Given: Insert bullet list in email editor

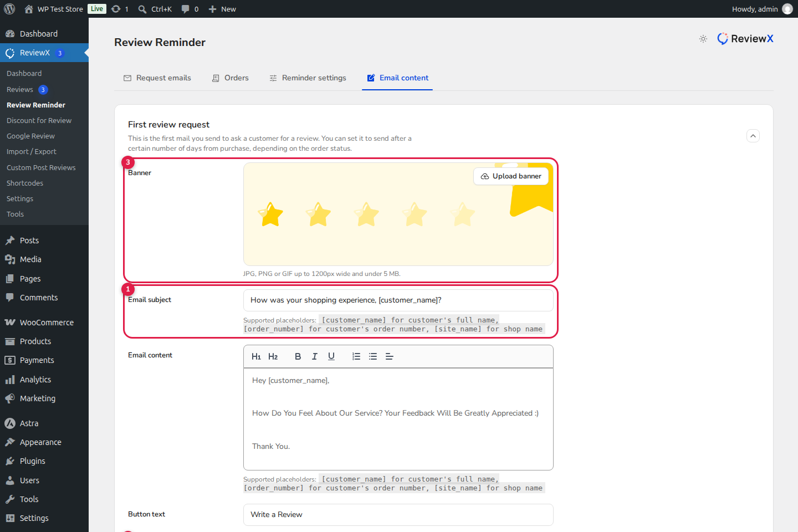Looking at the screenshot, I should pos(373,356).
